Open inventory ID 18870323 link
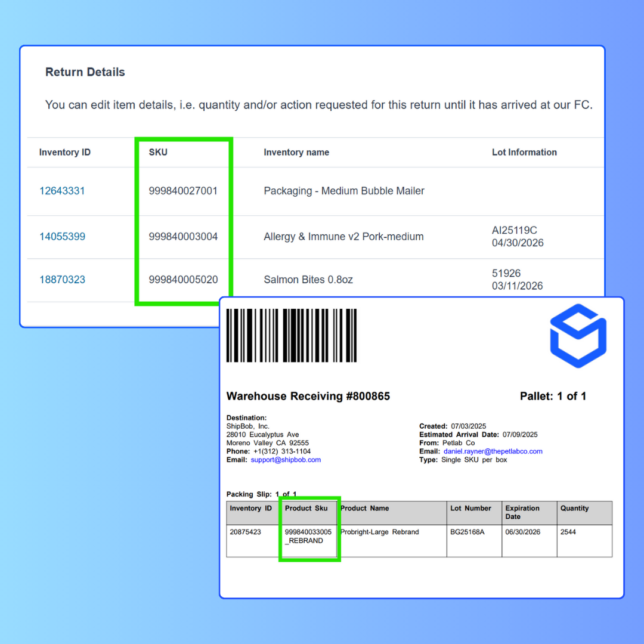This screenshot has width=644, height=644. pos(62,279)
